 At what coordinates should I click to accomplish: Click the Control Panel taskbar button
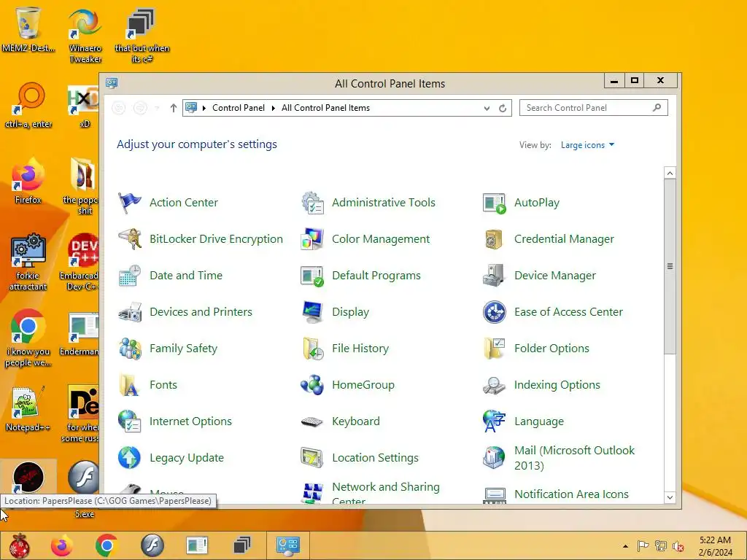click(287, 545)
